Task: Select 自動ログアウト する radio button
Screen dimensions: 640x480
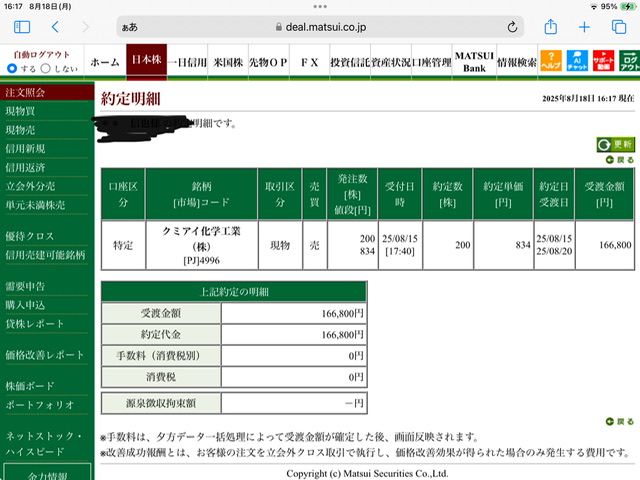Action: pyautogui.click(x=12, y=68)
